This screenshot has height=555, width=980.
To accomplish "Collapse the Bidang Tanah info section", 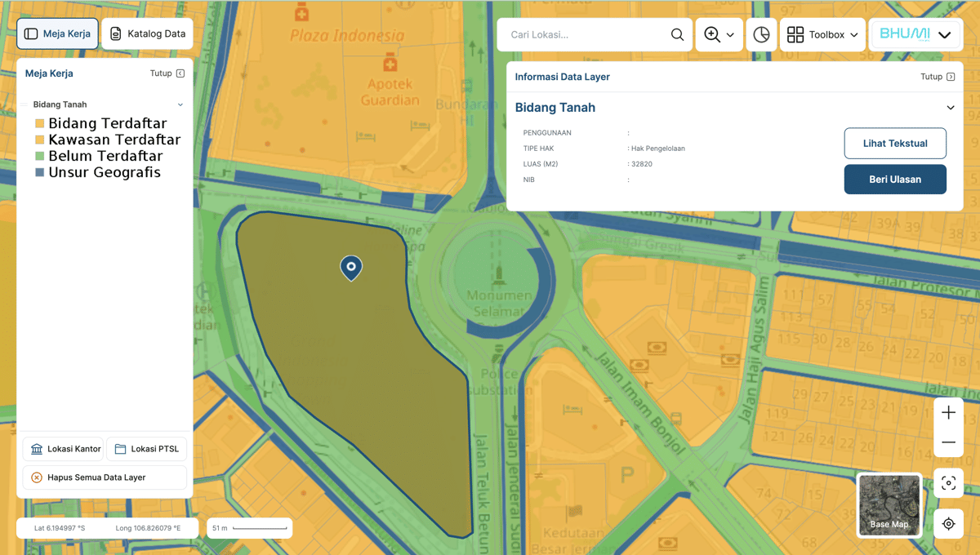I will pos(951,108).
